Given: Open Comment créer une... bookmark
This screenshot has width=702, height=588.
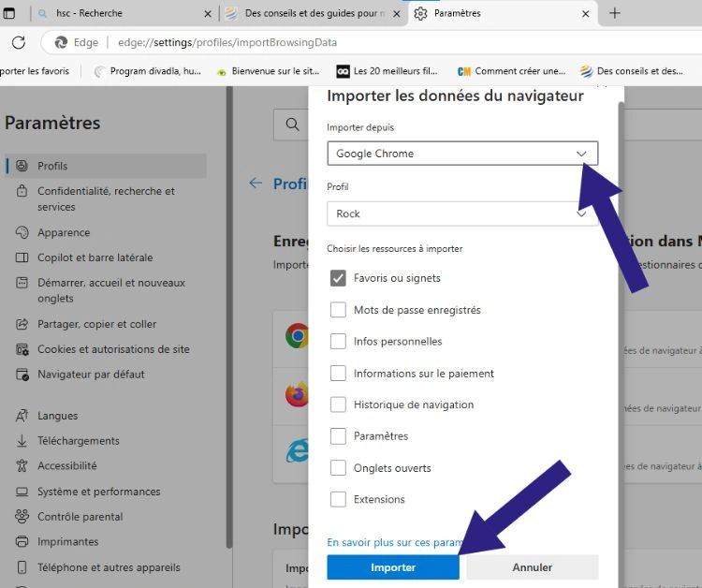Looking at the screenshot, I should [512, 71].
